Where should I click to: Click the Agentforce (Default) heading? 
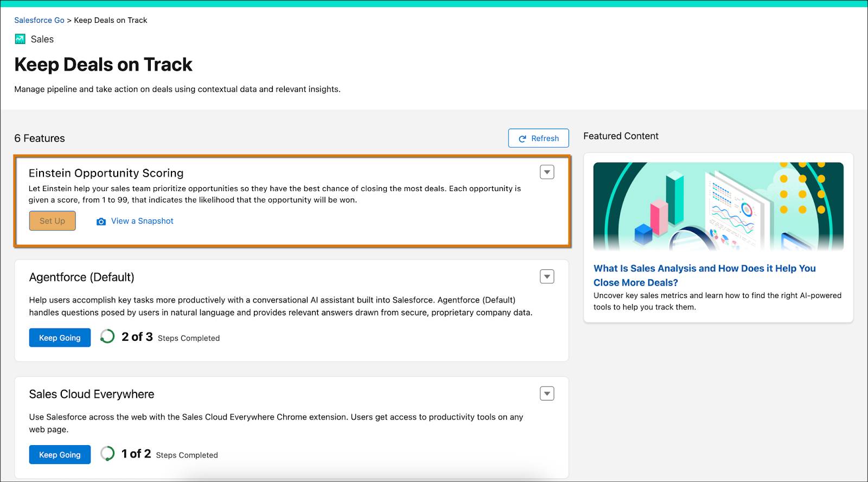click(82, 277)
